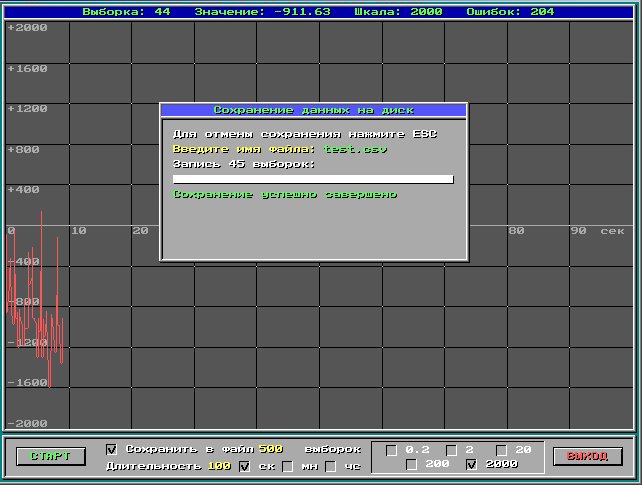This screenshot has width=642, height=485.
Task: Choose the 2 scale option
Action: [451, 449]
